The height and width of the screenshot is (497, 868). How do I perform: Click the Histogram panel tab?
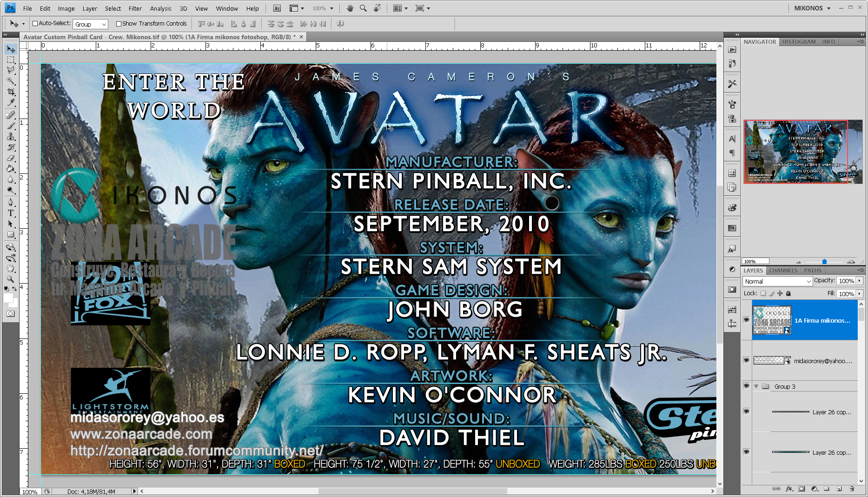pos(799,42)
